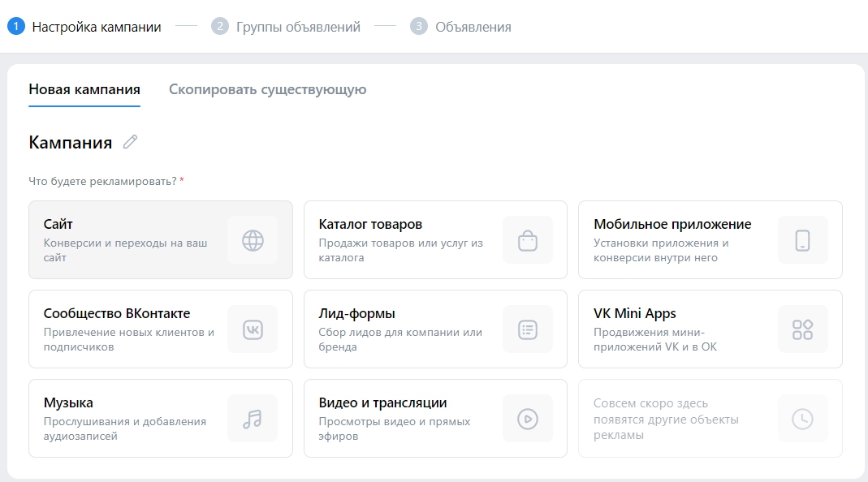Click the play icon for Видео и трансляции
The image size is (868, 482).
[x=528, y=419]
